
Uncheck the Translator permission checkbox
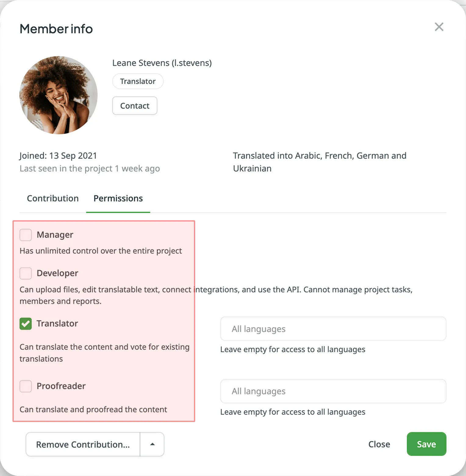coord(26,324)
